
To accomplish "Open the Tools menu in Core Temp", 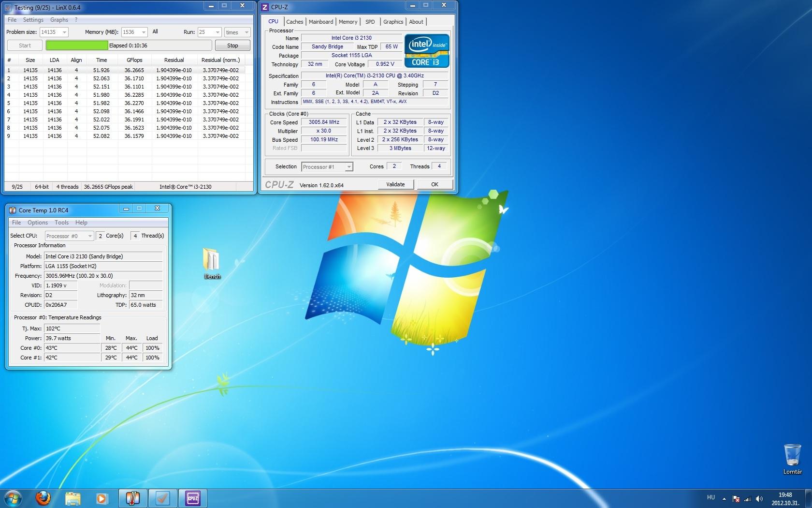I will [x=61, y=223].
